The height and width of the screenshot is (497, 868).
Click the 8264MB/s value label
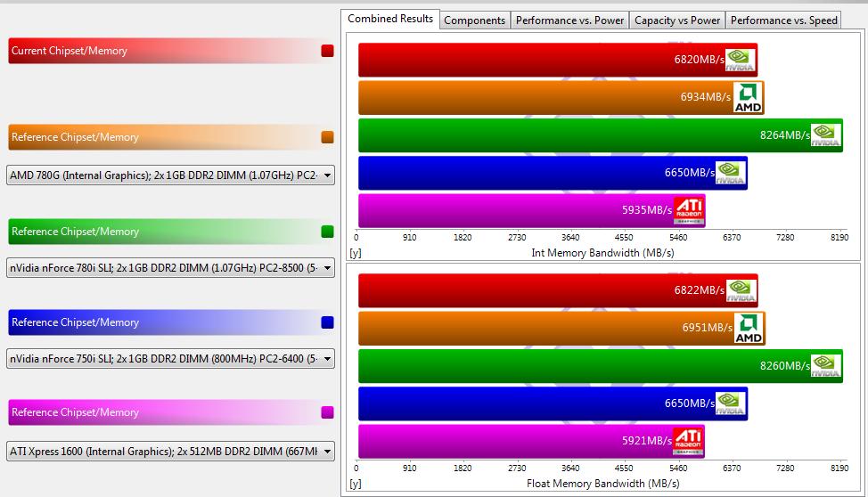[784, 135]
